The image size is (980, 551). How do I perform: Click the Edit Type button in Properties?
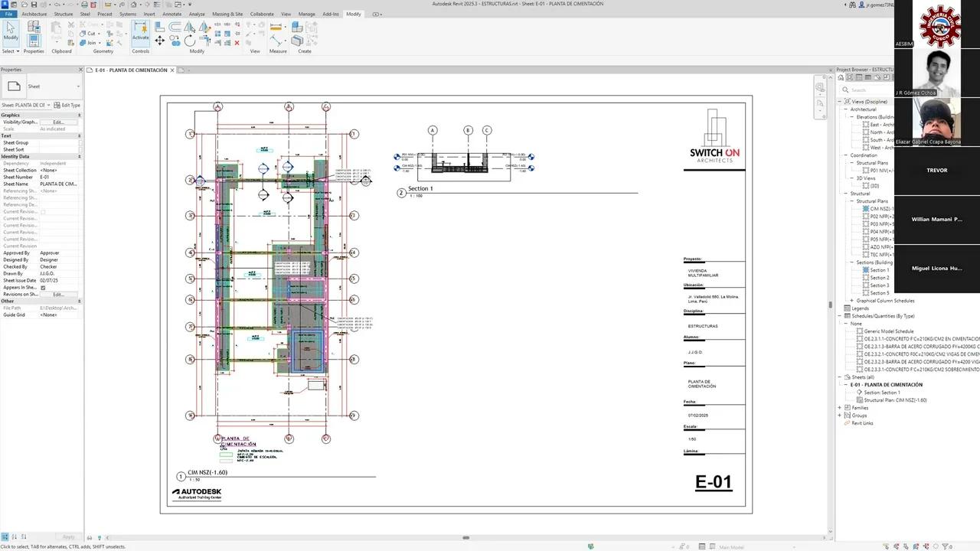[x=67, y=104]
